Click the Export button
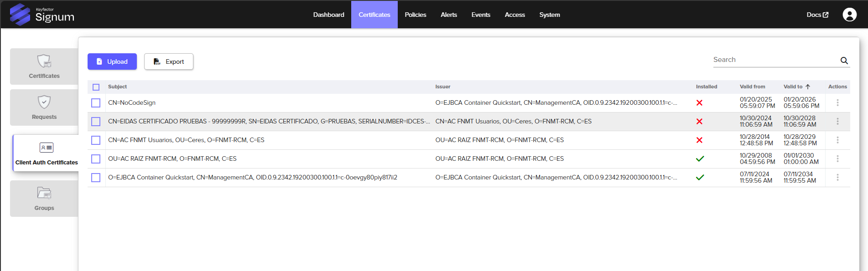The width and height of the screenshot is (868, 271). [x=169, y=61]
